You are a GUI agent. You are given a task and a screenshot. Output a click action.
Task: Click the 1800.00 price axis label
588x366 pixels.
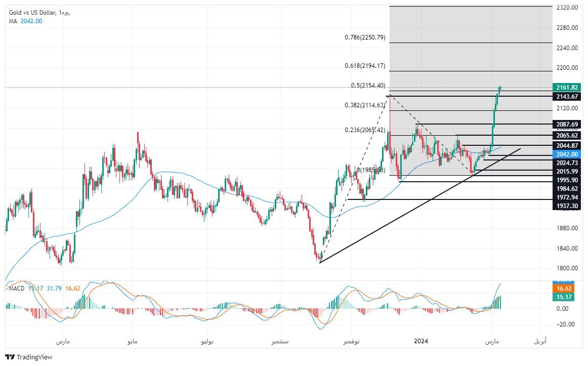click(x=567, y=268)
